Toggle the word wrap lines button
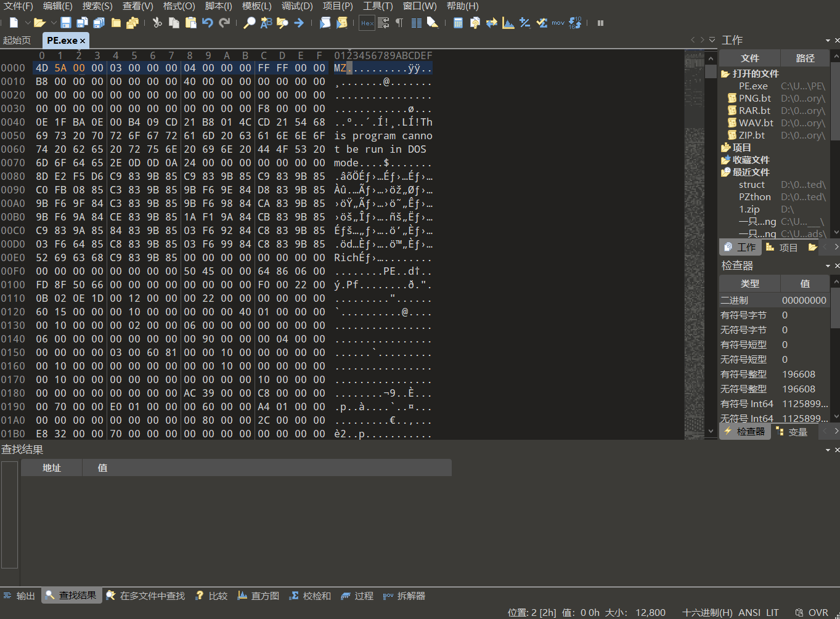This screenshot has height=619, width=840. pos(383,23)
